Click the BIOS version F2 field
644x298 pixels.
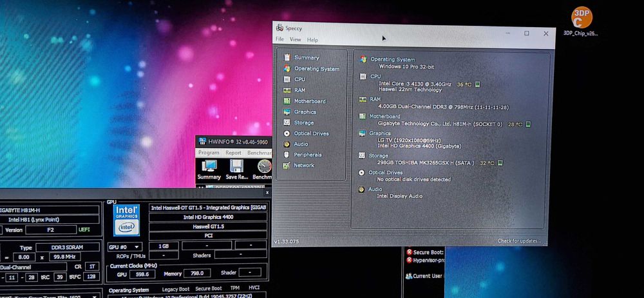50,230
